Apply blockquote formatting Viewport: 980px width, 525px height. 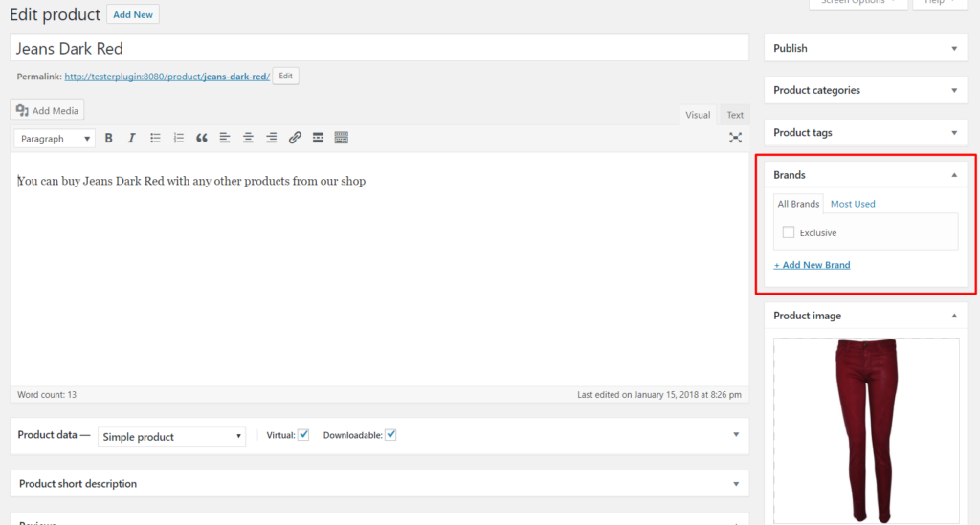(202, 138)
